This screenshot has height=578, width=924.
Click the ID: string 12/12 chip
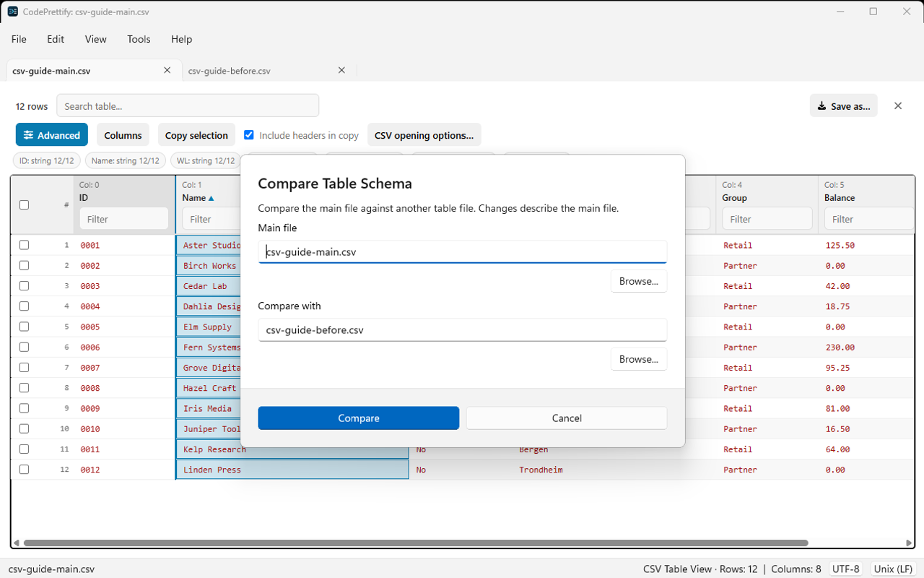pos(45,160)
